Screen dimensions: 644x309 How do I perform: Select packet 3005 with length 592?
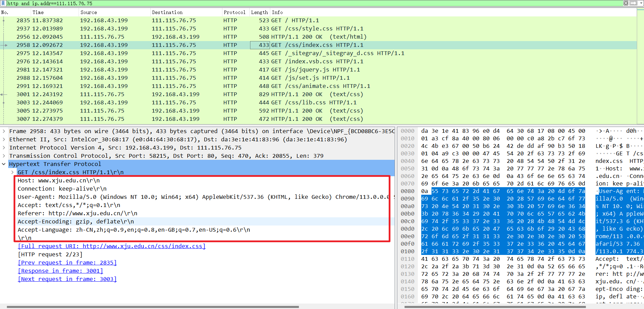click(318, 111)
